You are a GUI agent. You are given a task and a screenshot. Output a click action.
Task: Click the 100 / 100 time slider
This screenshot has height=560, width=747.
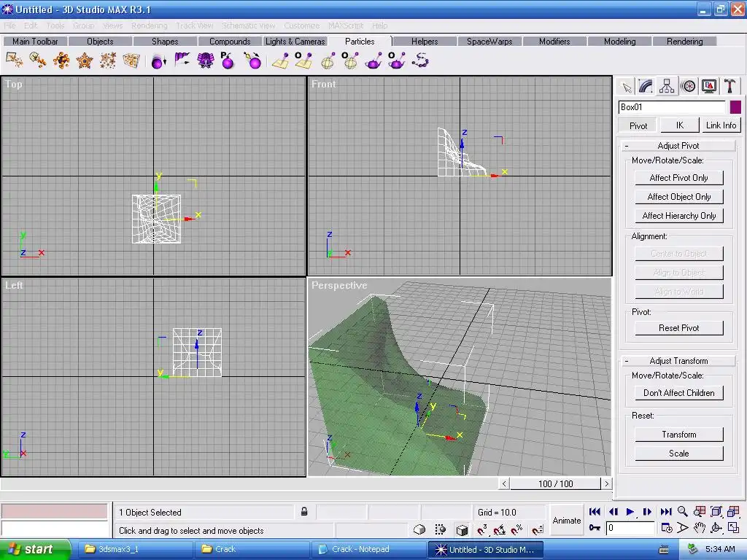coord(555,484)
